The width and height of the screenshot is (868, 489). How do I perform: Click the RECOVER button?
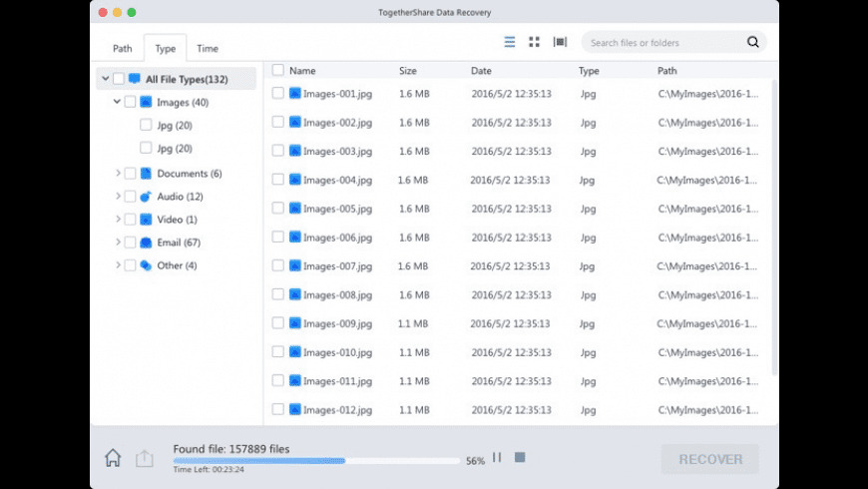tap(710, 459)
